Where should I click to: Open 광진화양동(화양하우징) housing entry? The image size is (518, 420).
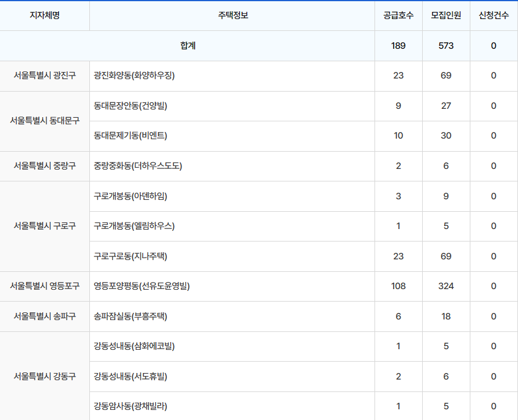(x=134, y=76)
